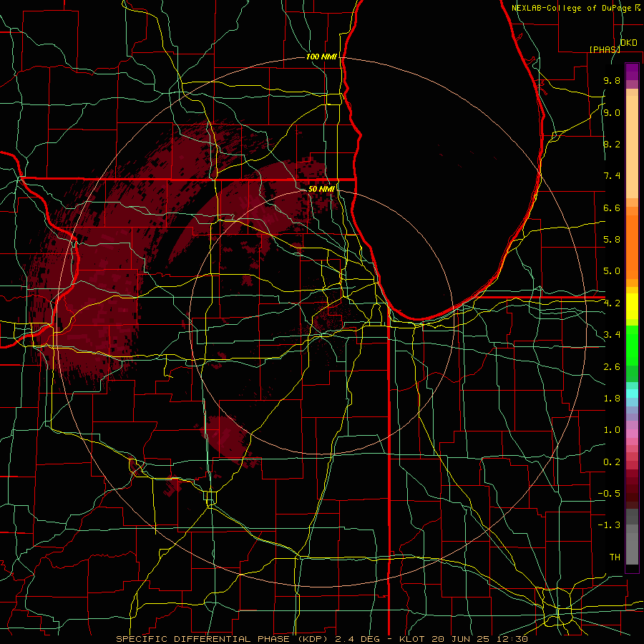Select the [PHAS] legend heading
Screen dimensions: 644x644
click(605, 49)
